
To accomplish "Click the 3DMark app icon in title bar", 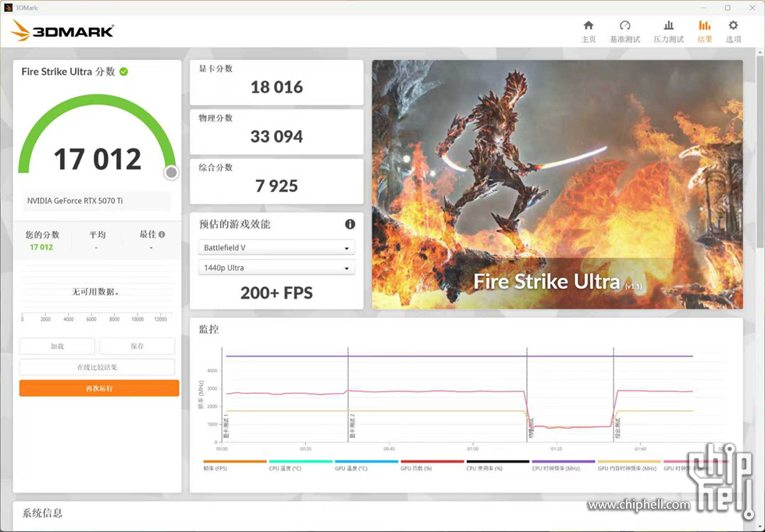I will click(8, 8).
